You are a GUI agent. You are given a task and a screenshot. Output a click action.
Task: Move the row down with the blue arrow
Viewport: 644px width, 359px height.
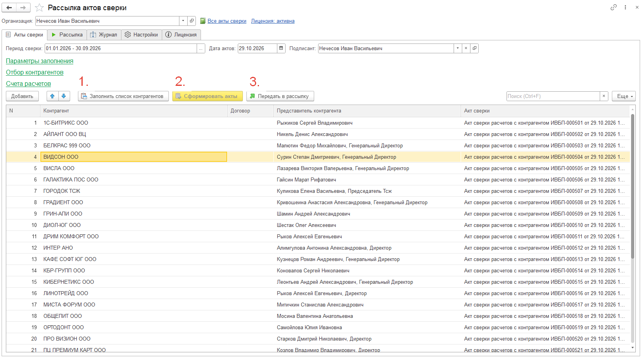(64, 96)
